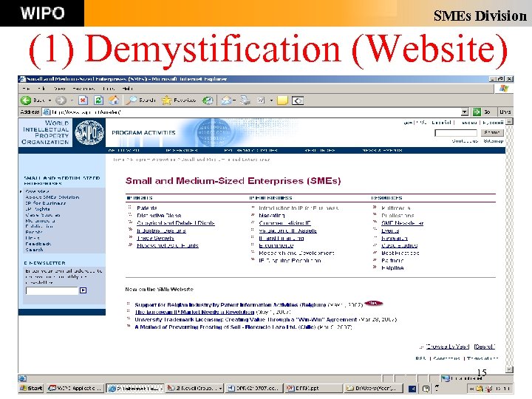Click the Print printer icon
Viewport: 532px width, 399px height.
point(245,100)
